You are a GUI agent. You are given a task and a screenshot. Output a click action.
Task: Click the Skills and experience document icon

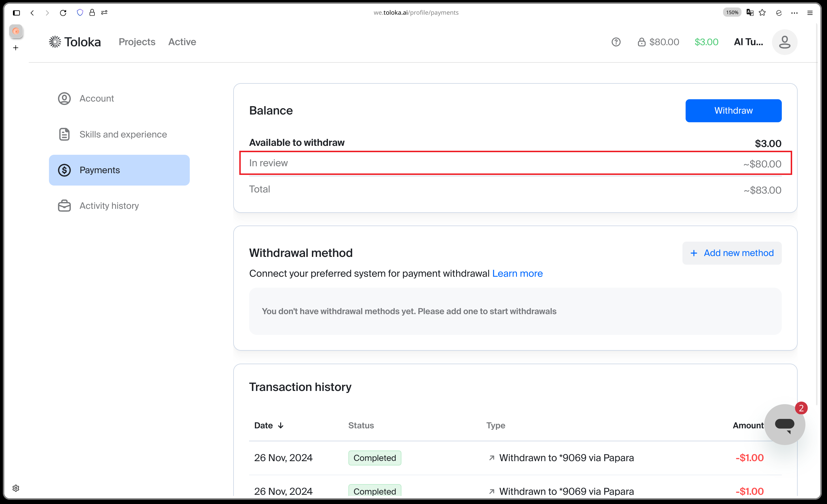point(64,134)
